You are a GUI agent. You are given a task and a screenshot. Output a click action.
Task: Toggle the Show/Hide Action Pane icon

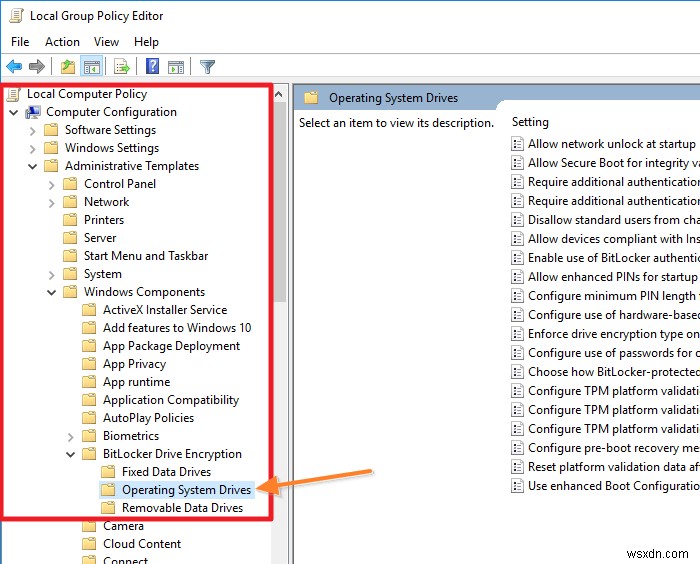(176, 67)
